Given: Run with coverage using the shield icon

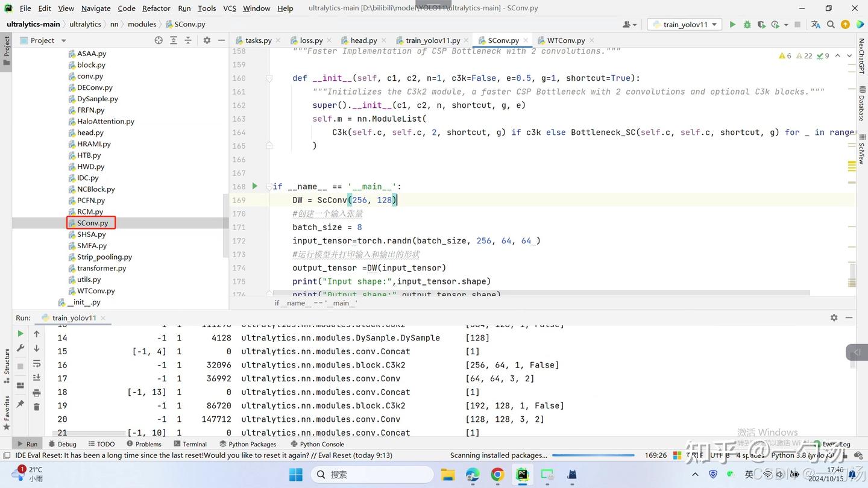Looking at the screenshot, I should (761, 25).
